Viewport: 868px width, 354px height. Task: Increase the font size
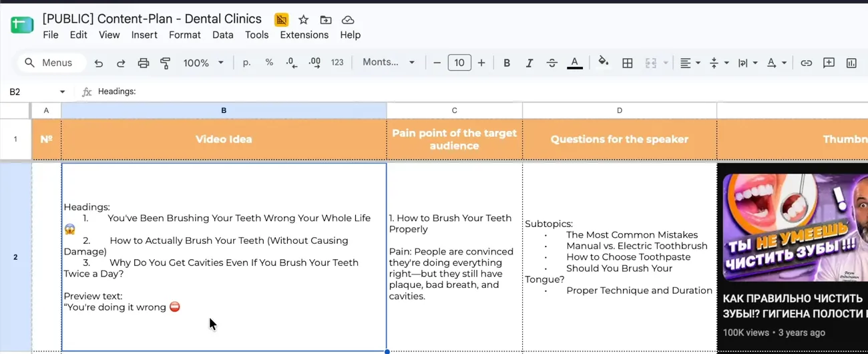[x=481, y=63]
